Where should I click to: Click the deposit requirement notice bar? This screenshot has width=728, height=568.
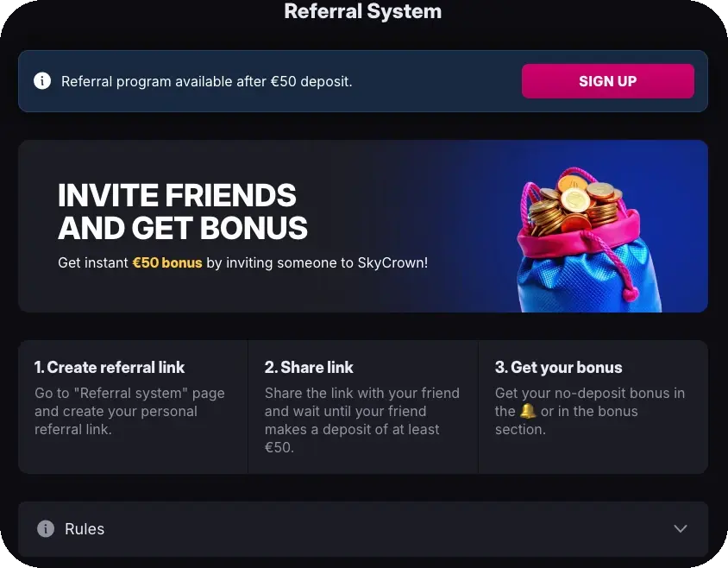(259, 80)
